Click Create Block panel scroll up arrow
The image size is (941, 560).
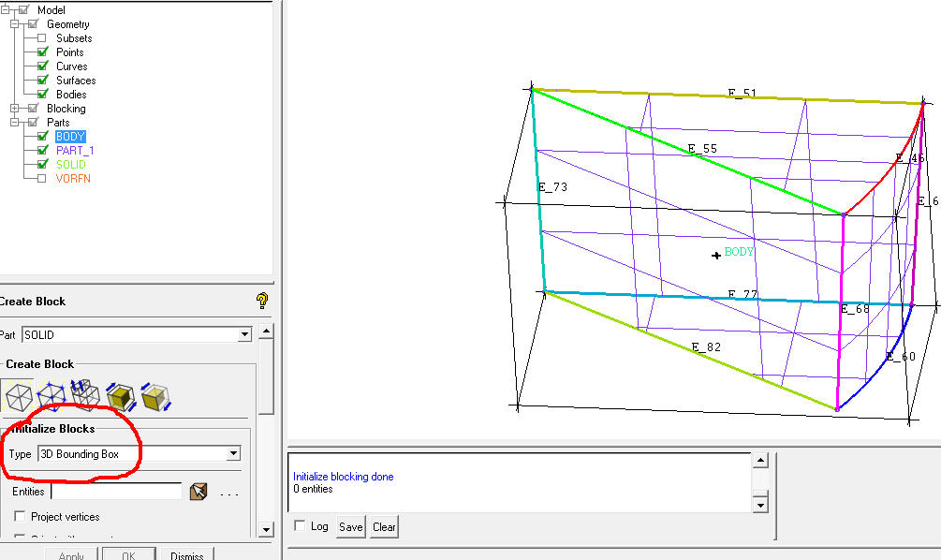tap(266, 331)
